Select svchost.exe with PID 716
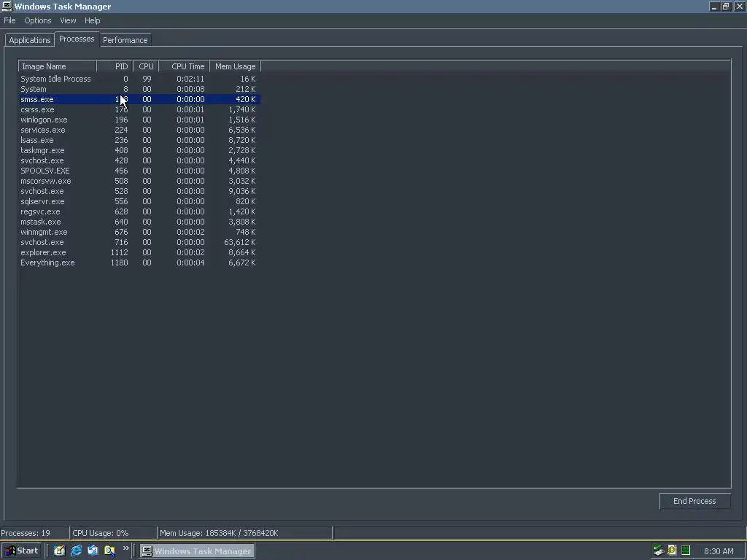Screen dimensions: 747x560 point(139,242)
